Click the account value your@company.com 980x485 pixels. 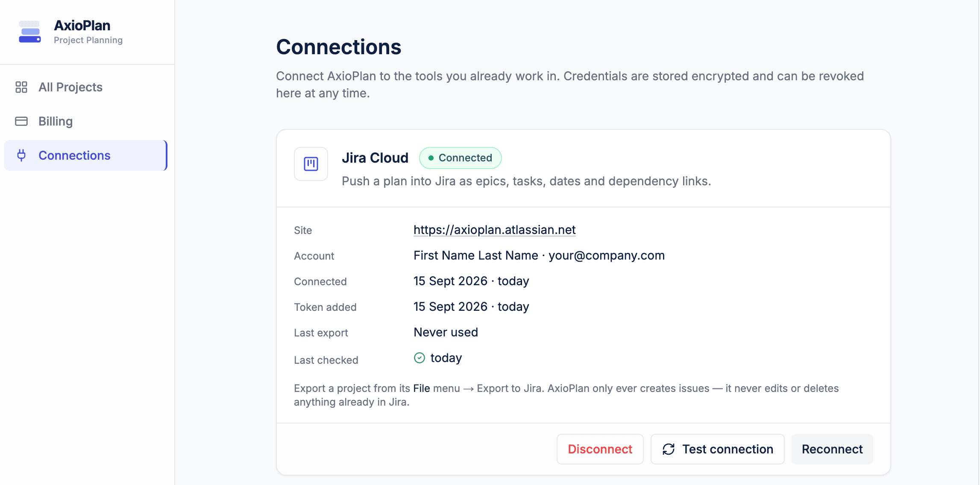coord(607,255)
